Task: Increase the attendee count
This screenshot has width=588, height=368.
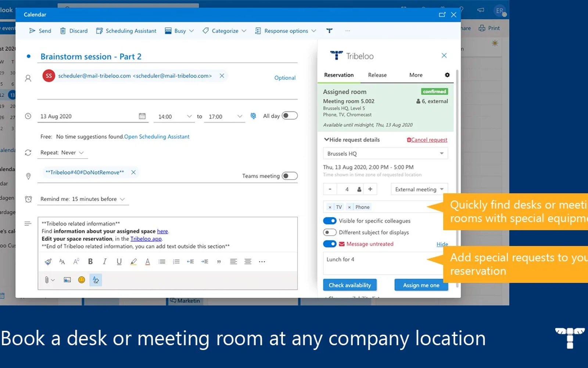Action: click(x=370, y=189)
